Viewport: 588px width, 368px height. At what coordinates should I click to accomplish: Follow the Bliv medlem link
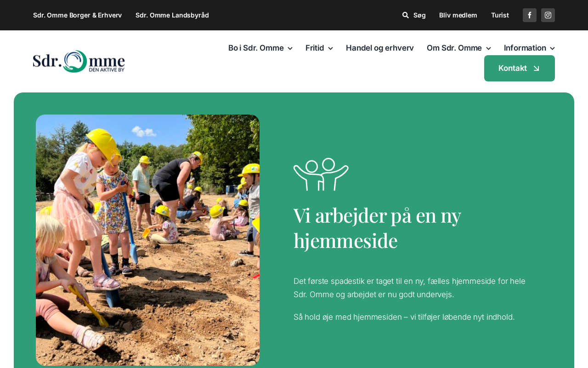click(458, 15)
